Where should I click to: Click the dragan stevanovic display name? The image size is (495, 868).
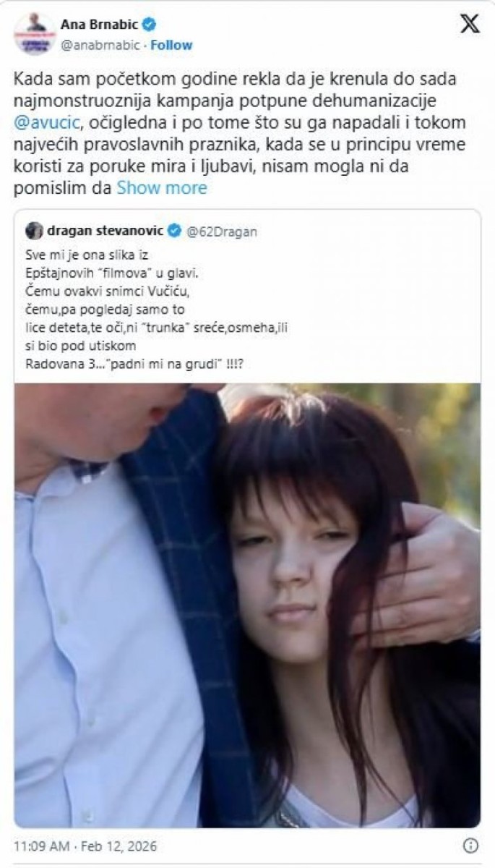(x=106, y=231)
